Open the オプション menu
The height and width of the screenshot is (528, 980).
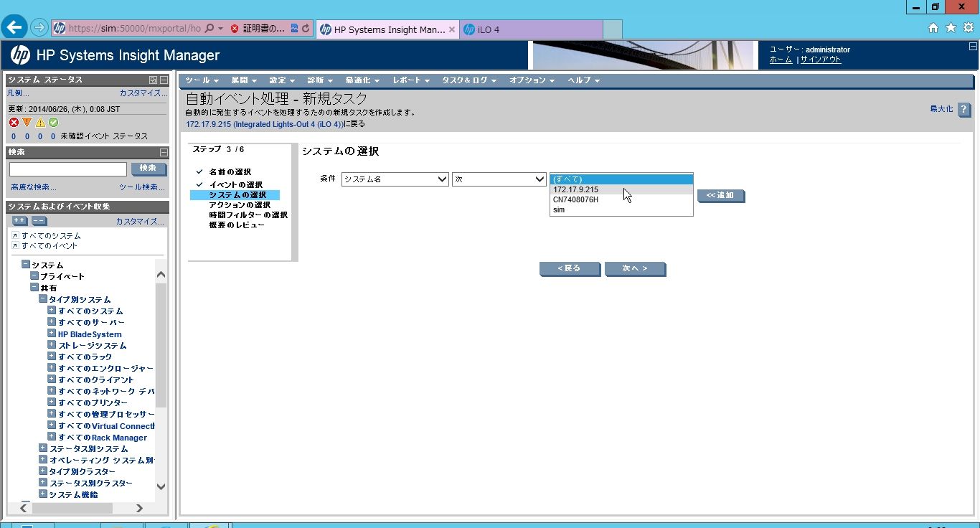pyautogui.click(x=532, y=80)
